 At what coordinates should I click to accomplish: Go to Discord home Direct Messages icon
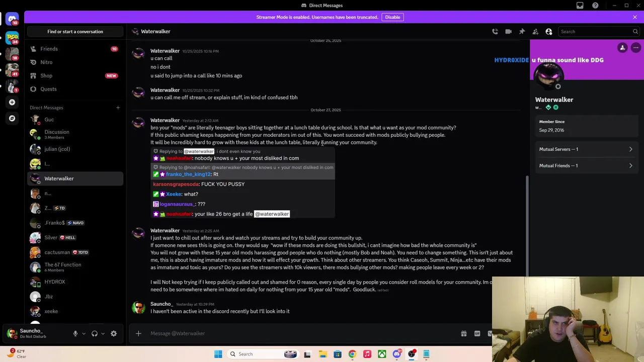pyautogui.click(x=12, y=19)
